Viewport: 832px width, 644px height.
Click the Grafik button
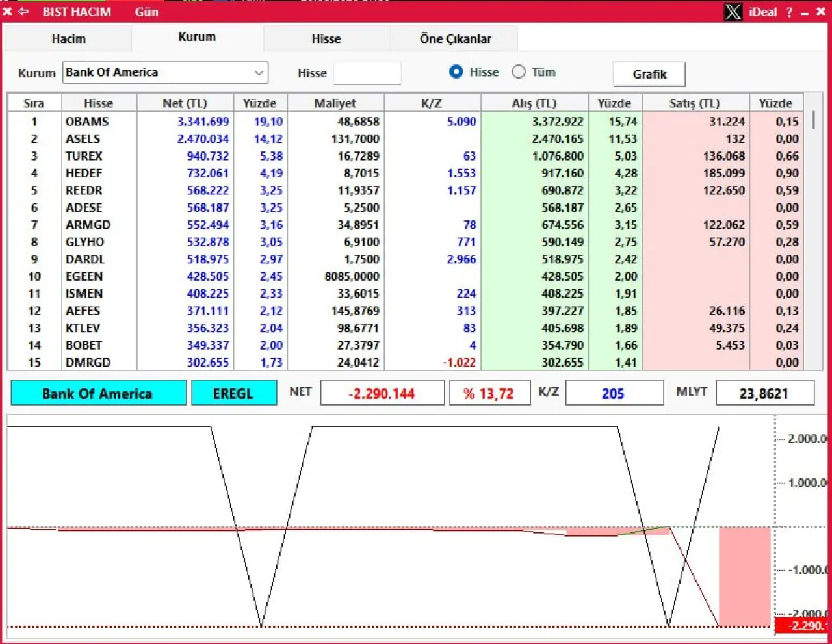point(649,74)
